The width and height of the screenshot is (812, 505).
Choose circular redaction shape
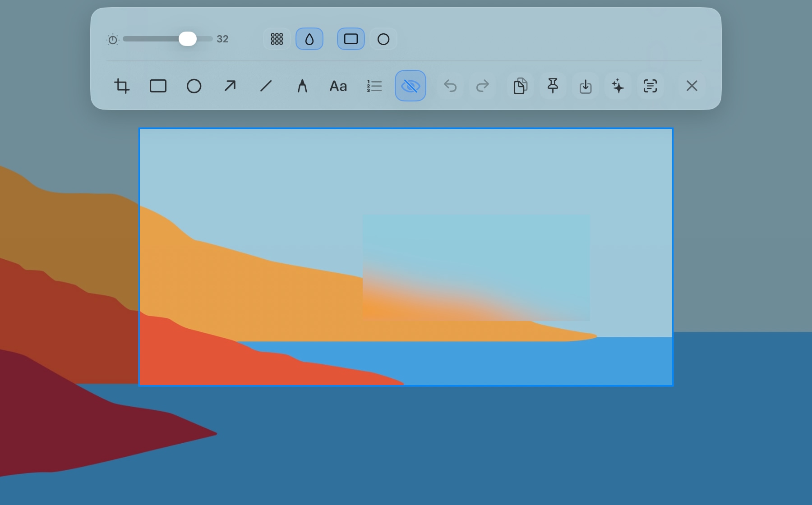(383, 39)
